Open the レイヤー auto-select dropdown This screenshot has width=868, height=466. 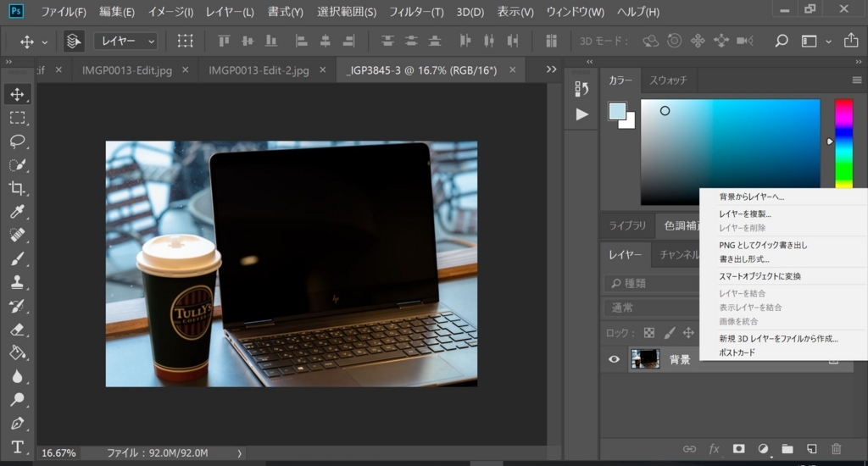126,41
